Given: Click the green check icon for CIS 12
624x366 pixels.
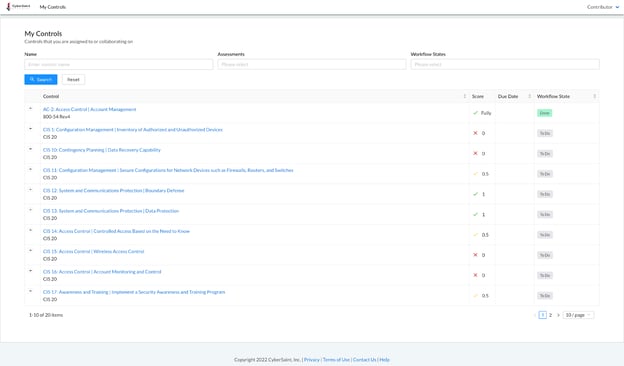Looking at the screenshot, I should pos(475,194).
